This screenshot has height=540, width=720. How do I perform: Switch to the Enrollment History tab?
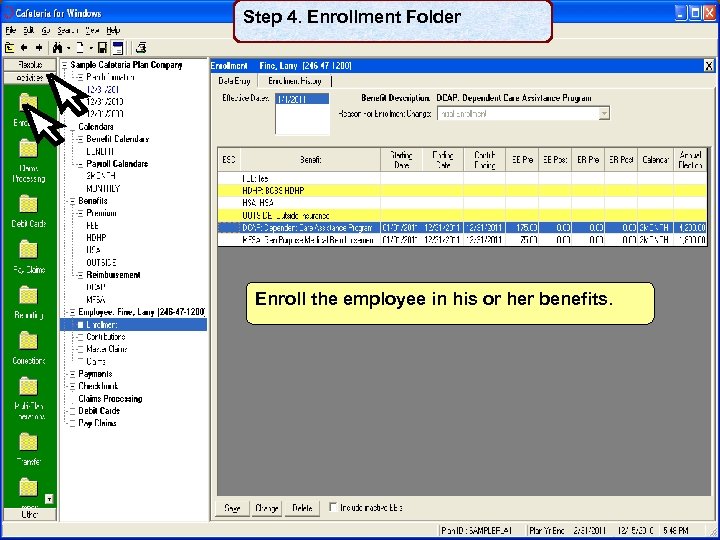(x=294, y=81)
